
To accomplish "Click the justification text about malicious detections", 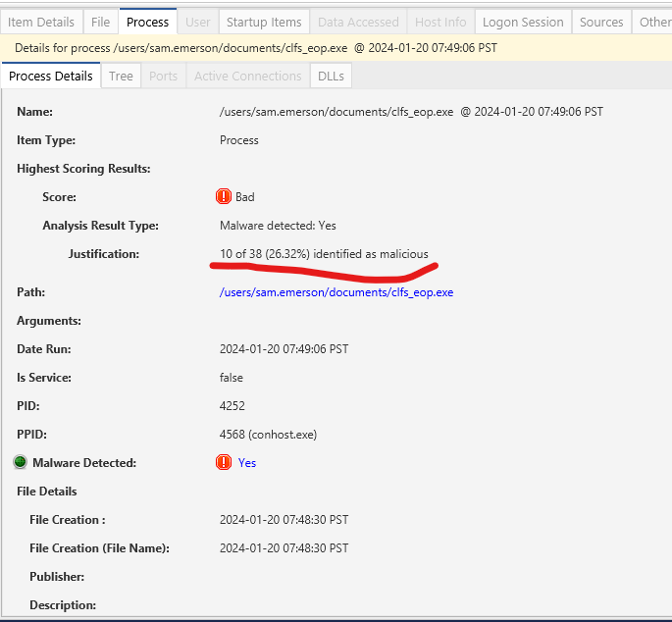I will click(324, 254).
